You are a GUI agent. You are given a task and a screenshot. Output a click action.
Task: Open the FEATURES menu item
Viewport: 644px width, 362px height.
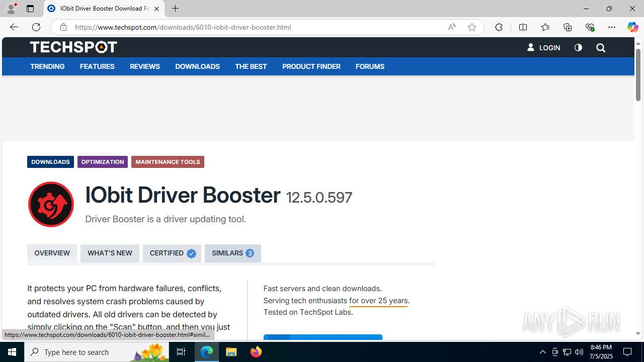97,66
